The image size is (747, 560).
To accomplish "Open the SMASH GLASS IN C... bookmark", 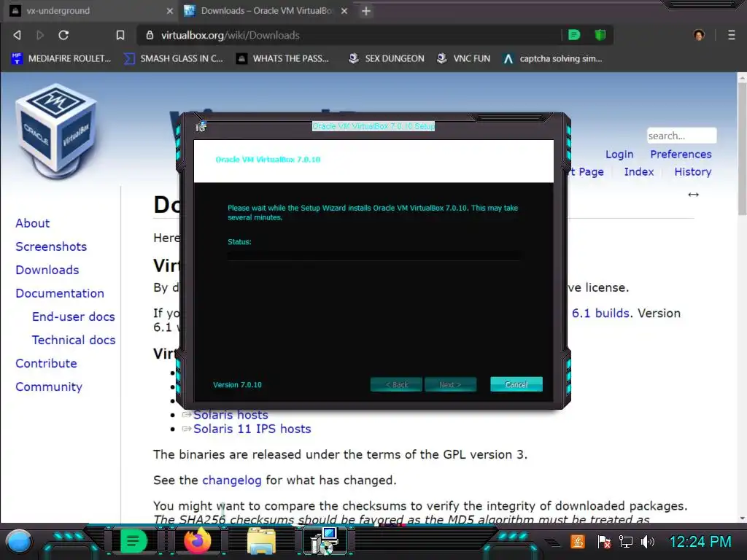I will tap(174, 58).
